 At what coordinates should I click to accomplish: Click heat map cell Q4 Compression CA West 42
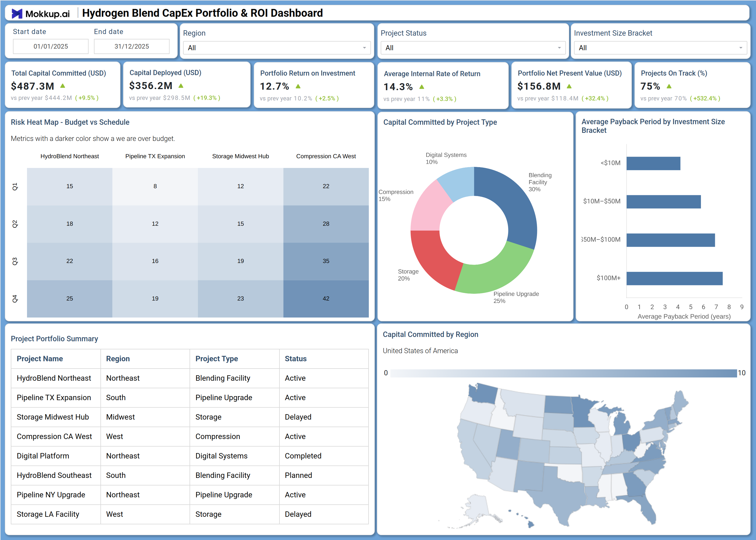[x=326, y=299]
